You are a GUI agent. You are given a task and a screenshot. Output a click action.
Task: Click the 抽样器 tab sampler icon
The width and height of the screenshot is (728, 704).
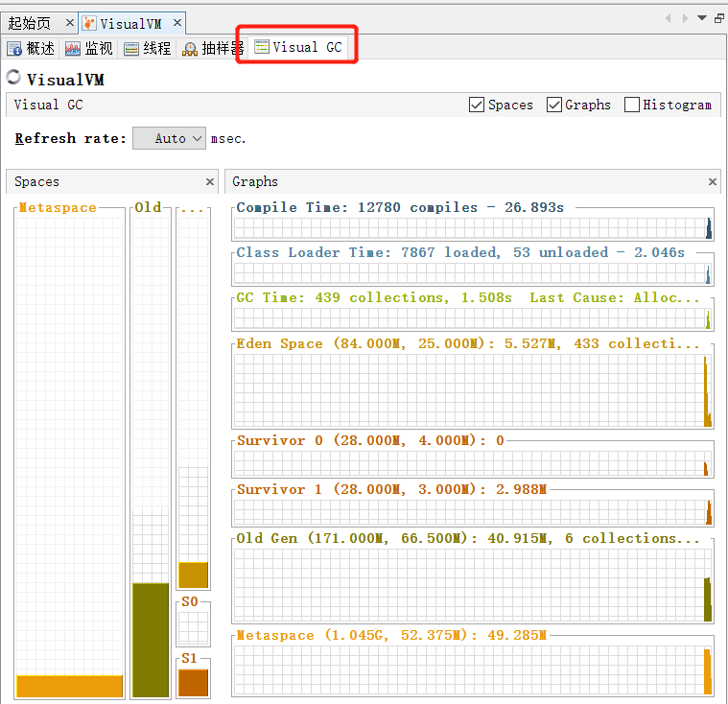(189, 49)
